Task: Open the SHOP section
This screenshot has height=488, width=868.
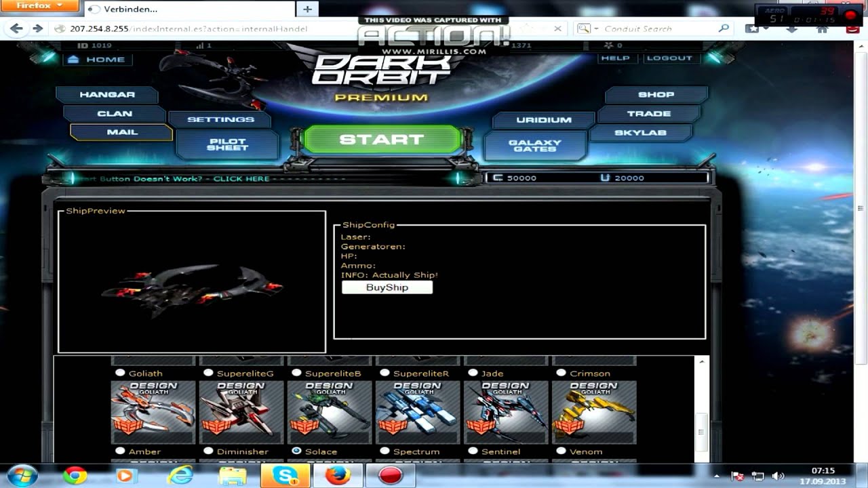Action: (x=656, y=95)
